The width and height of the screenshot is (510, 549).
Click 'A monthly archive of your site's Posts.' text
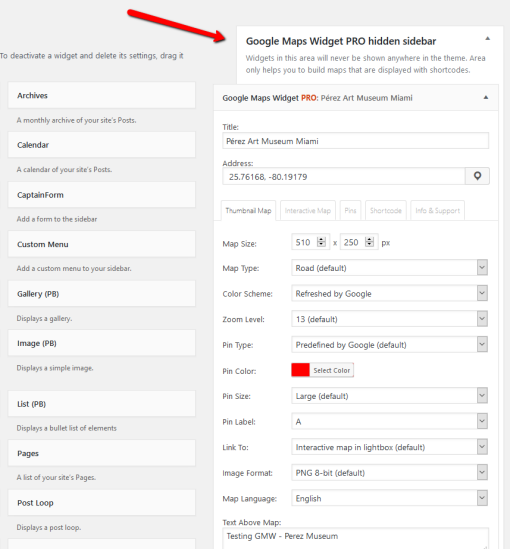pyautogui.click(x=76, y=120)
